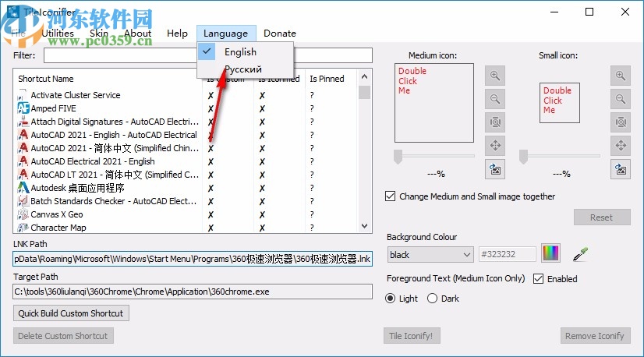
Task: Click Delete Custom Shortcut button
Action: (x=63, y=336)
